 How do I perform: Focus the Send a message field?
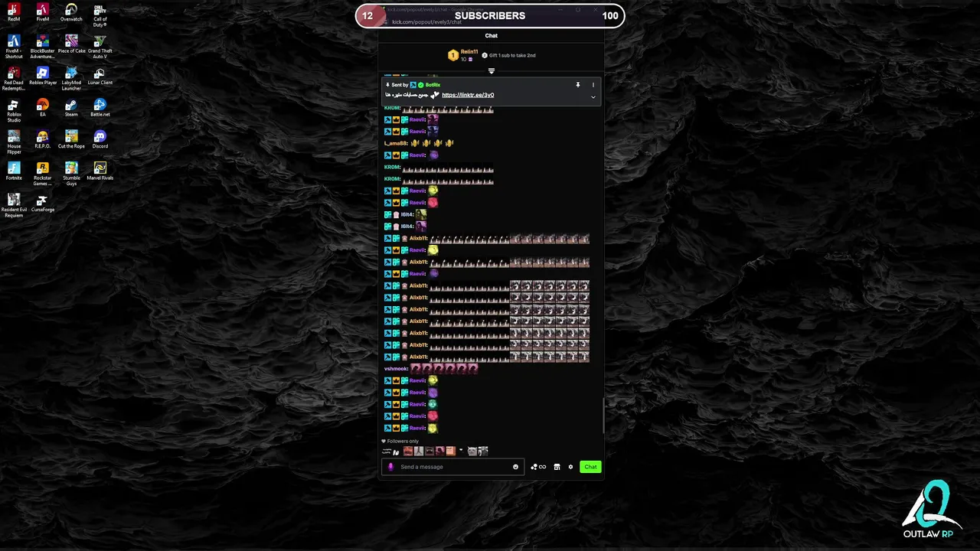tap(452, 467)
